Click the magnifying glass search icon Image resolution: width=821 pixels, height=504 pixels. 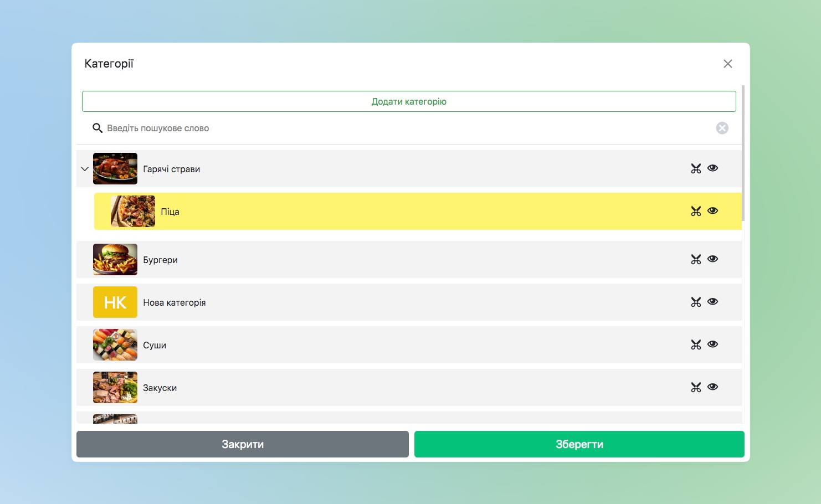point(98,128)
